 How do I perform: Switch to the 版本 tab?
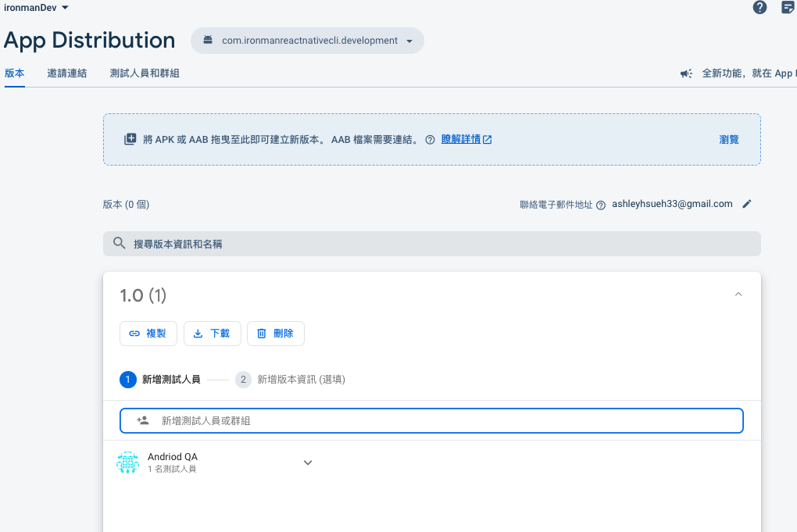coord(14,73)
